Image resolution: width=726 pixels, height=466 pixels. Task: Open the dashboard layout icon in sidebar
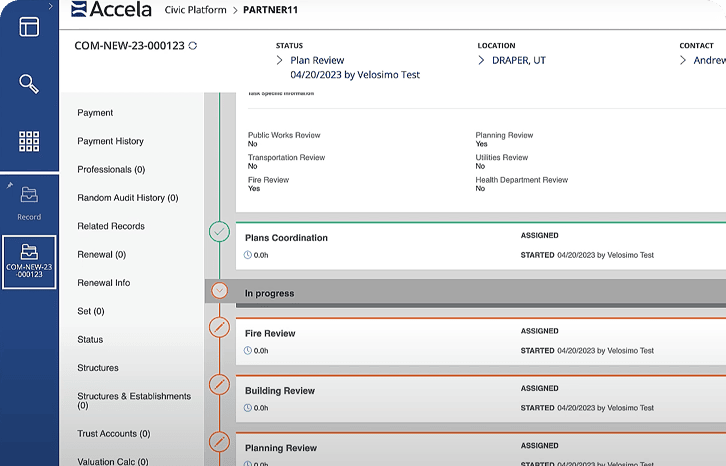[29, 27]
